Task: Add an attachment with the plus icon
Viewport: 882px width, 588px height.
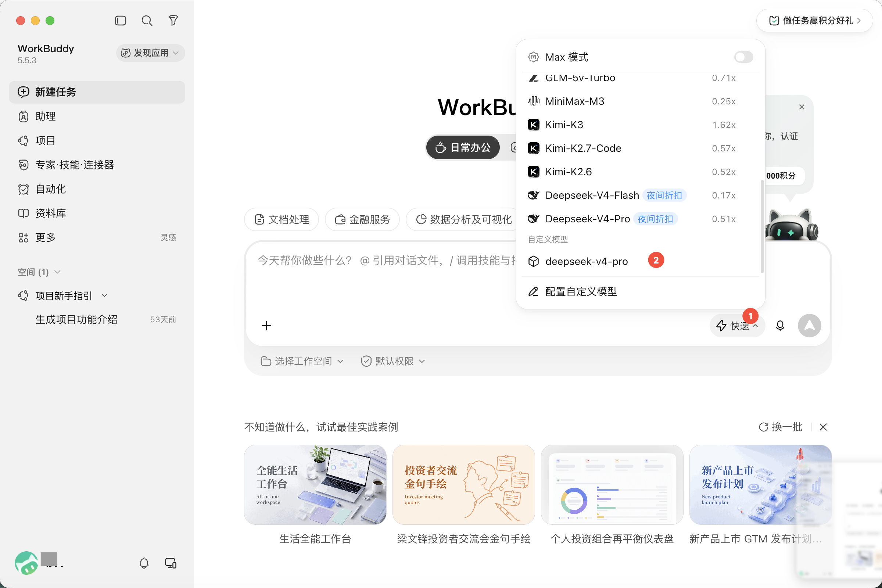Action: [x=266, y=326]
